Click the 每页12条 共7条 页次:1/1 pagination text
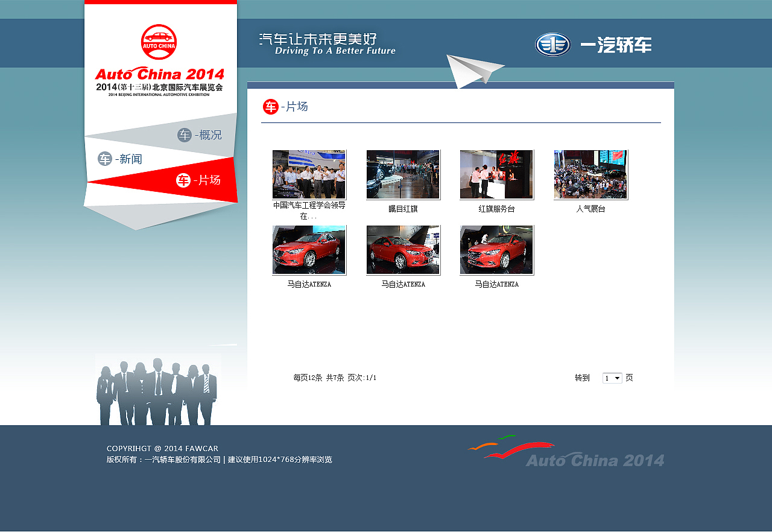772x532 pixels. tap(335, 378)
